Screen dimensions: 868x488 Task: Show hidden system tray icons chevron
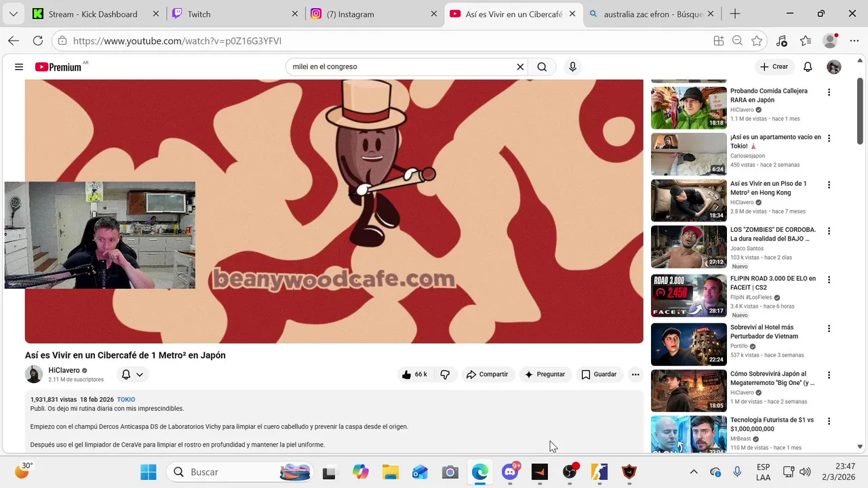point(694,472)
